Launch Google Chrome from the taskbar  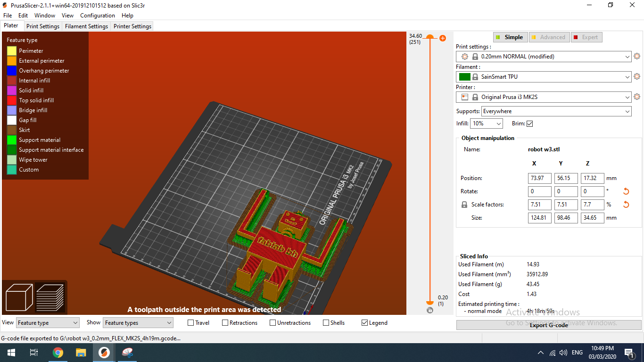tap(58, 353)
